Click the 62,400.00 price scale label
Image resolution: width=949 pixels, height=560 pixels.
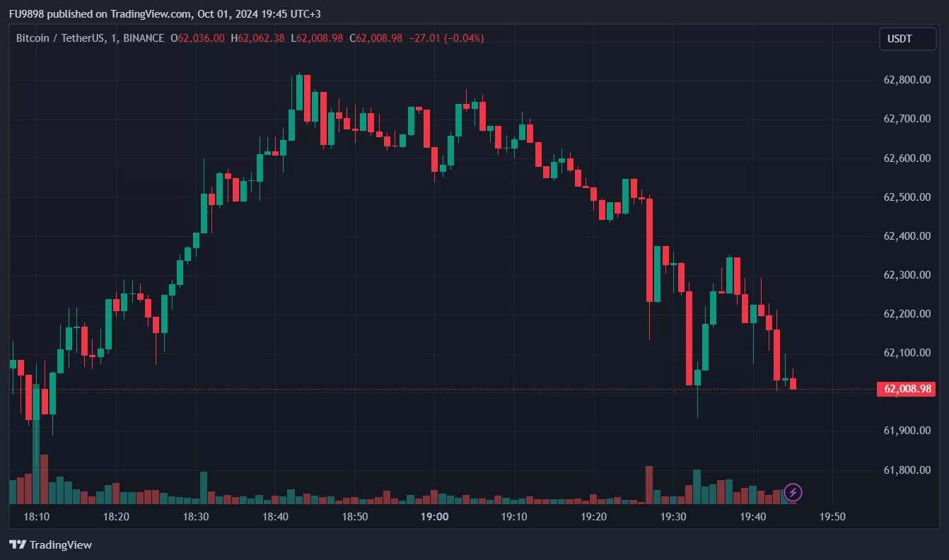907,235
